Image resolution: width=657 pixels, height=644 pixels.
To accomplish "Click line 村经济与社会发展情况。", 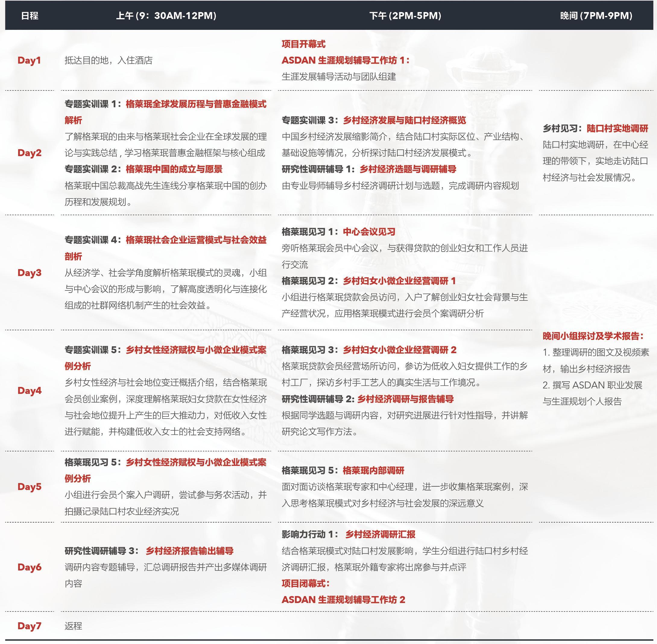I will click(x=589, y=177).
